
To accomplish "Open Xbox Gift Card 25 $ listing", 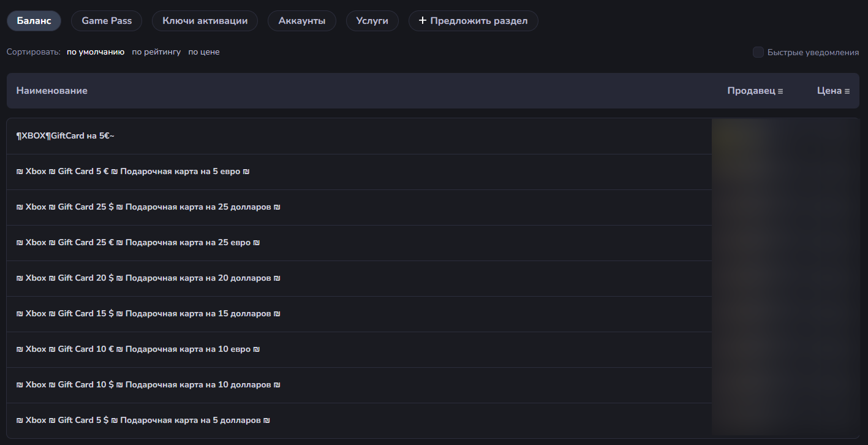I will tap(433, 207).
